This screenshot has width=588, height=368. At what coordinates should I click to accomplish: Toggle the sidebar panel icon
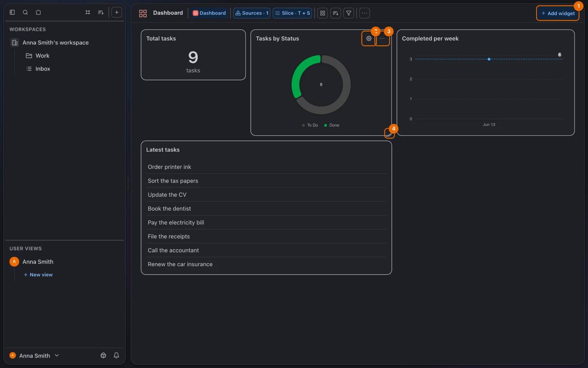click(x=12, y=13)
